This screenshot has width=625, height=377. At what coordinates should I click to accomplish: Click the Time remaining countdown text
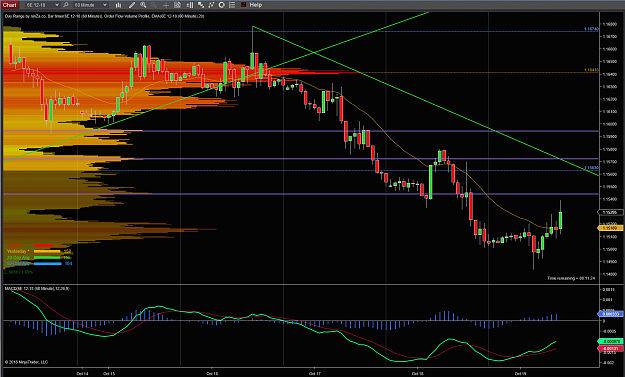tap(571, 278)
